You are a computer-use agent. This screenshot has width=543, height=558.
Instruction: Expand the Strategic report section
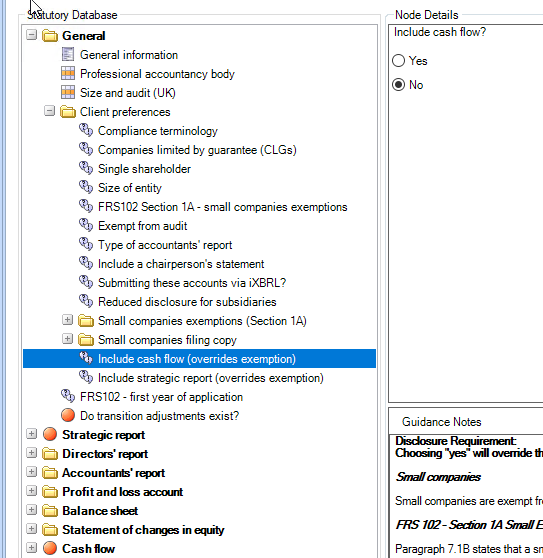click(x=32, y=434)
